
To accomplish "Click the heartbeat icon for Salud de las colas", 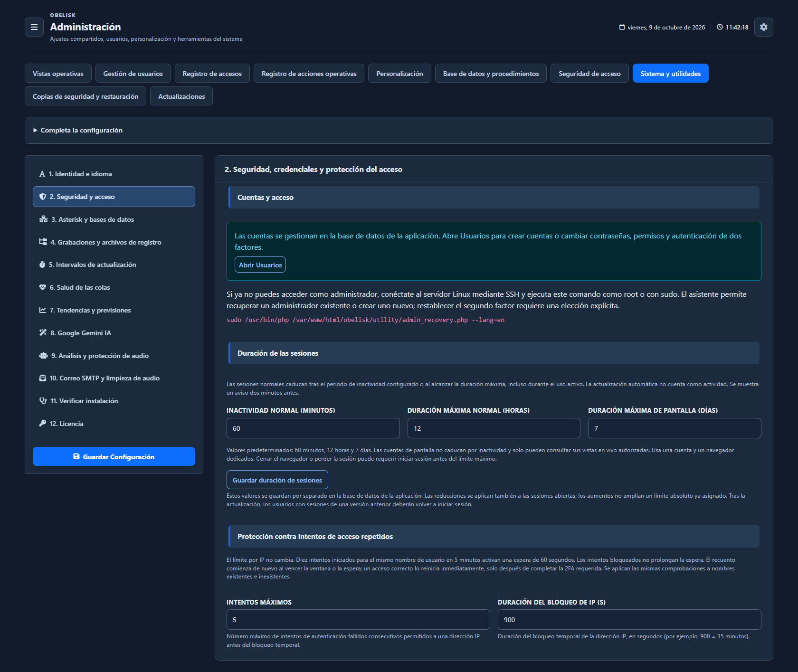I will tap(43, 287).
